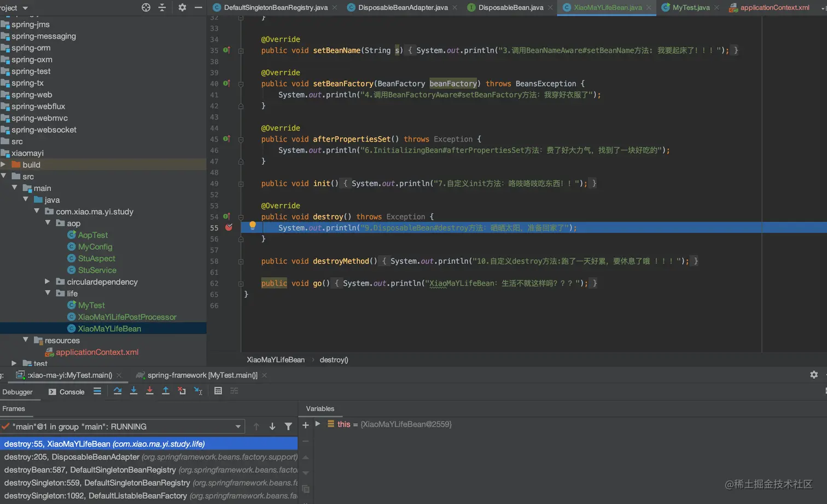Open the thread selector "main"@1 dropdown

(x=238, y=426)
